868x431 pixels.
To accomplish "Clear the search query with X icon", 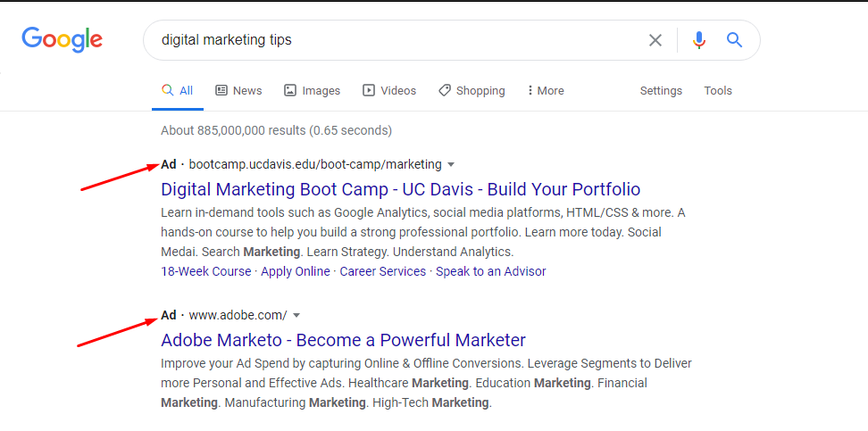I will pos(655,40).
